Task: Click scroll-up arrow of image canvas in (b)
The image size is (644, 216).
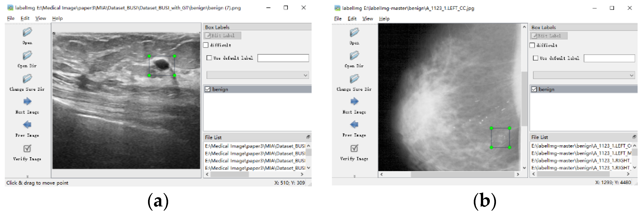Action: tap(524, 27)
